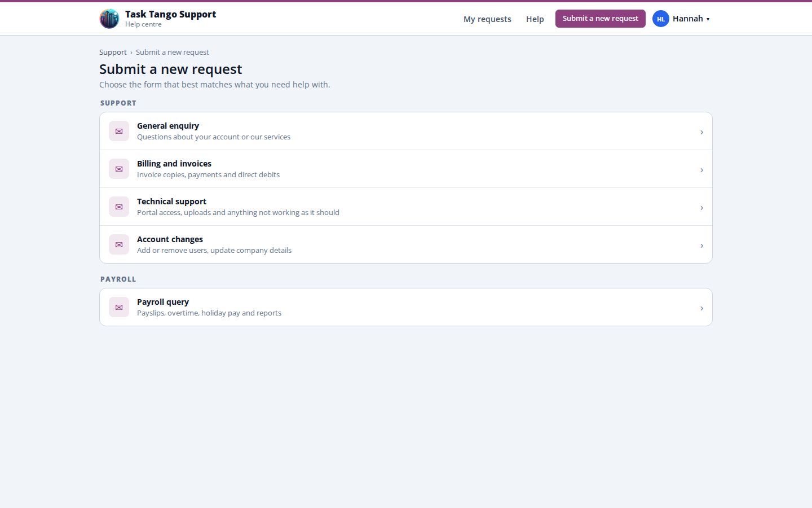The image size is (812, 508).
Task: Select the Billing and invoices form title
Action: tap(174, 164)
